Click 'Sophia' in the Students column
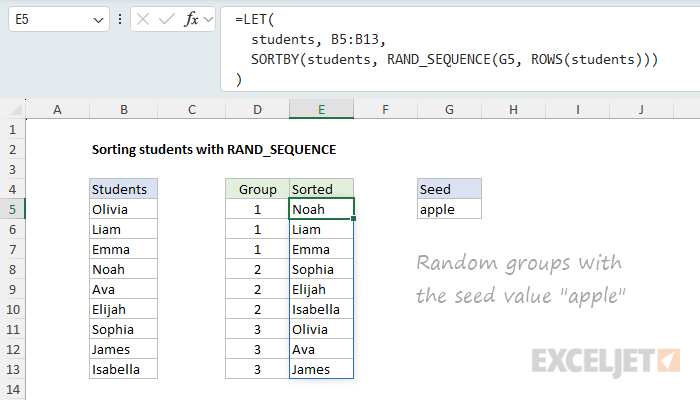The image size is (700, 400). coord(124,329)
